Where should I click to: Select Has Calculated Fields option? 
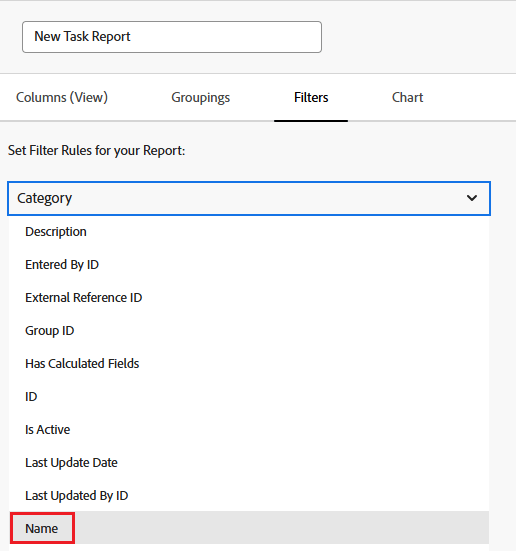[x=249, y=364]
